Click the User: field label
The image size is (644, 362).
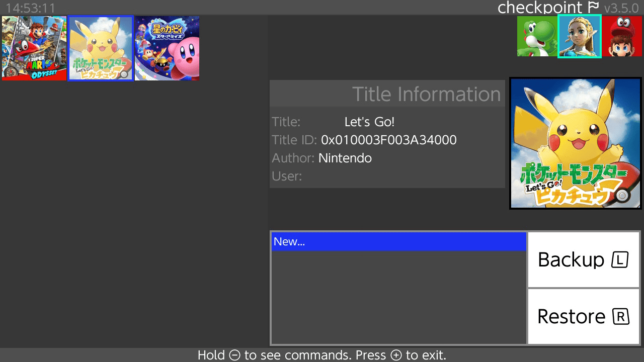tap(287, 176)
